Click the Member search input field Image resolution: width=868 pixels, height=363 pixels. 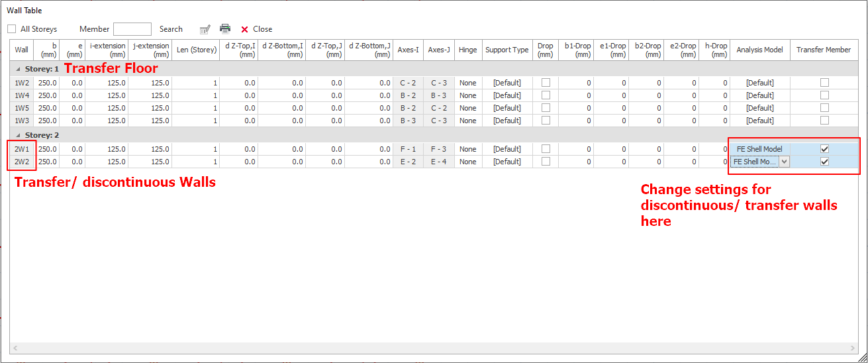tap(132, 29)
